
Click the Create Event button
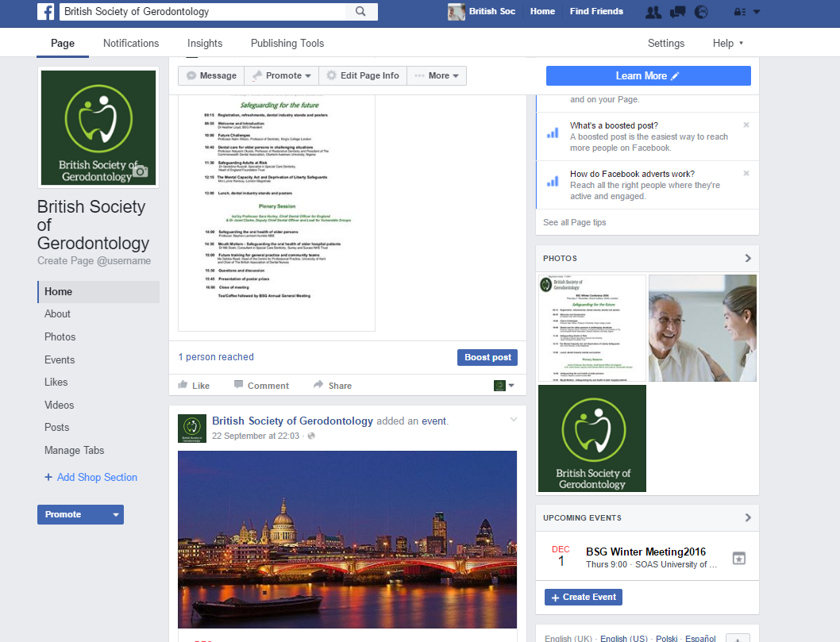pyautogui.click(x=584, y=597)
